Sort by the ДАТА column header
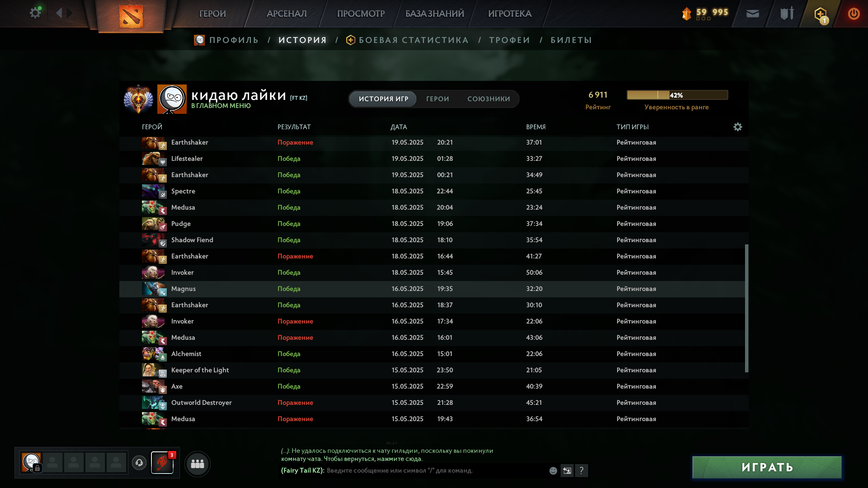This screenshot has width=868, height=488. point(398,127)
